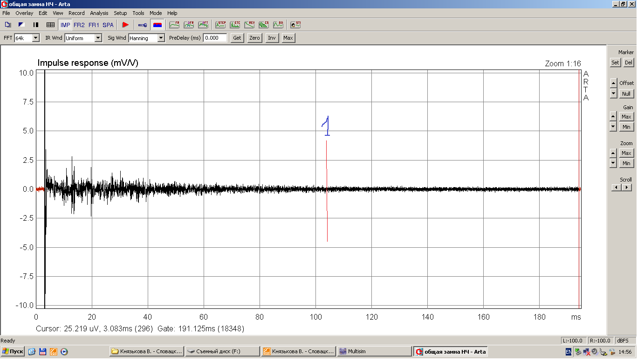Screen dimensions: 644x363
Task: Click the Marker Set button
Action: tap(615, 63)
